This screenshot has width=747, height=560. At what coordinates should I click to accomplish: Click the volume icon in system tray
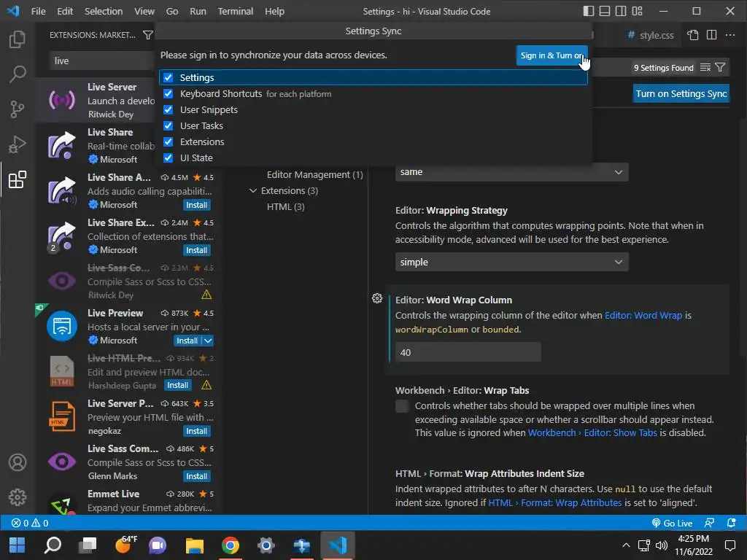661,545
